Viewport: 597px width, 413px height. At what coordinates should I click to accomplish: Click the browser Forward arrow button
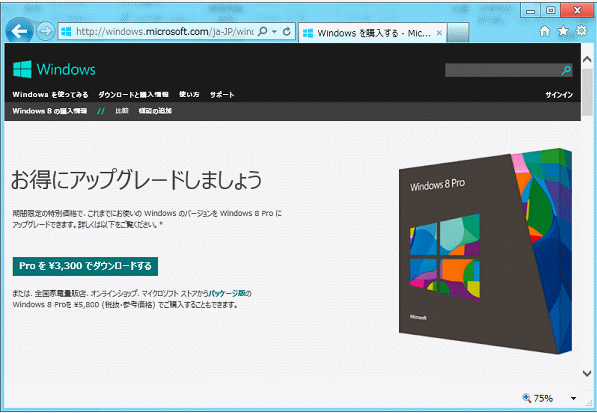[x=45, y=31]
